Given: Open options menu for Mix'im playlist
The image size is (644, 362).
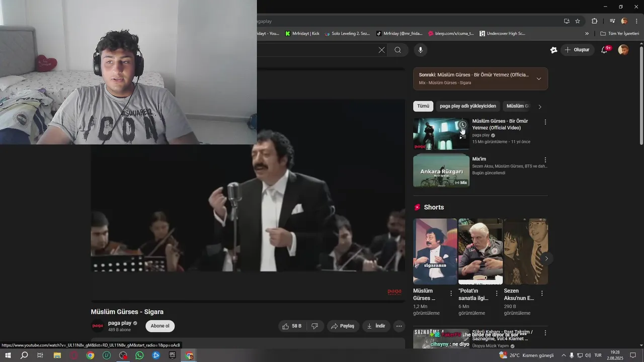Looking at the screenshot, I should (x=545, y=160).
